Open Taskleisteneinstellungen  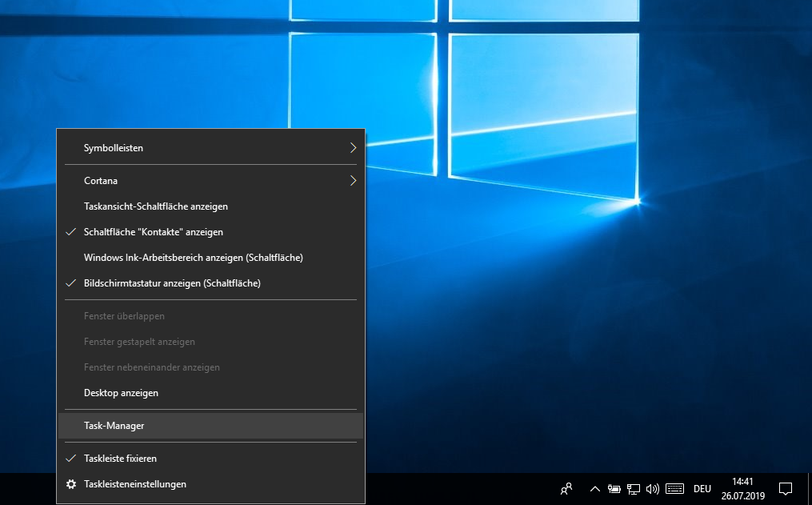210,483
